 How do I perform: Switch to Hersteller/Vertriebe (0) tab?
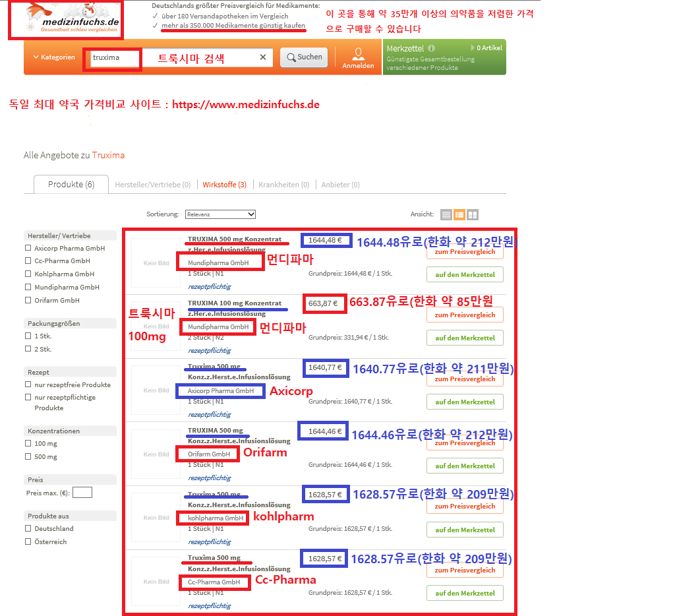tap(153, 185)
